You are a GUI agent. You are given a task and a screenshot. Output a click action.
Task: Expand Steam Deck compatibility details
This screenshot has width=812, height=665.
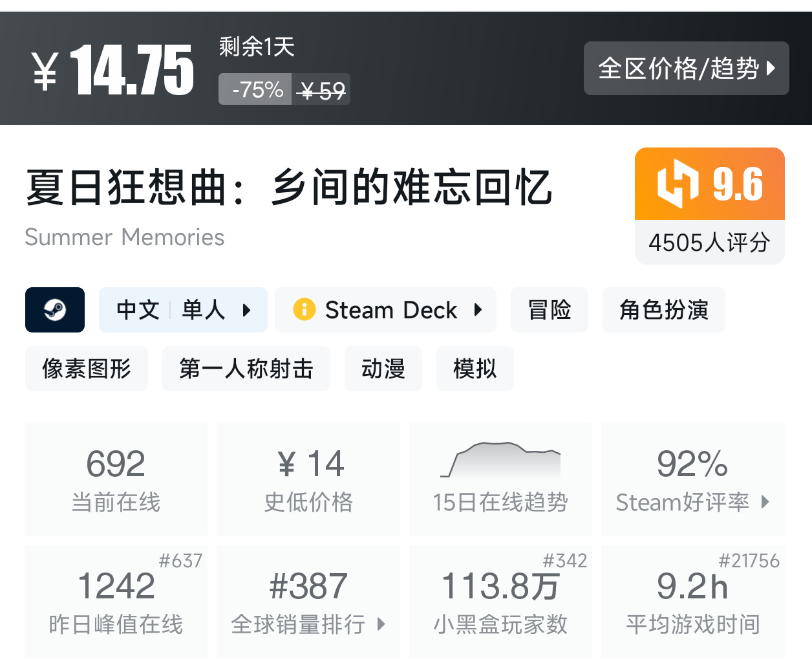[478, 310]
